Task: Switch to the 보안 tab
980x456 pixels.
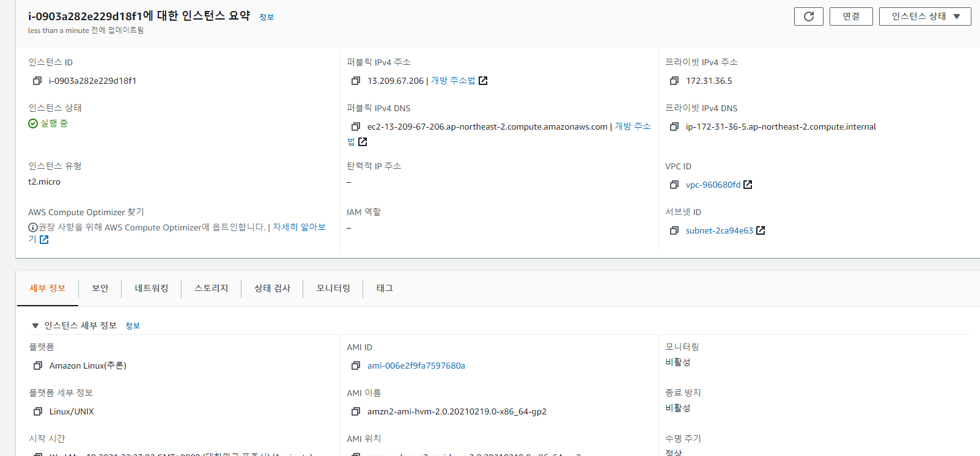Action: pos(100,289)
